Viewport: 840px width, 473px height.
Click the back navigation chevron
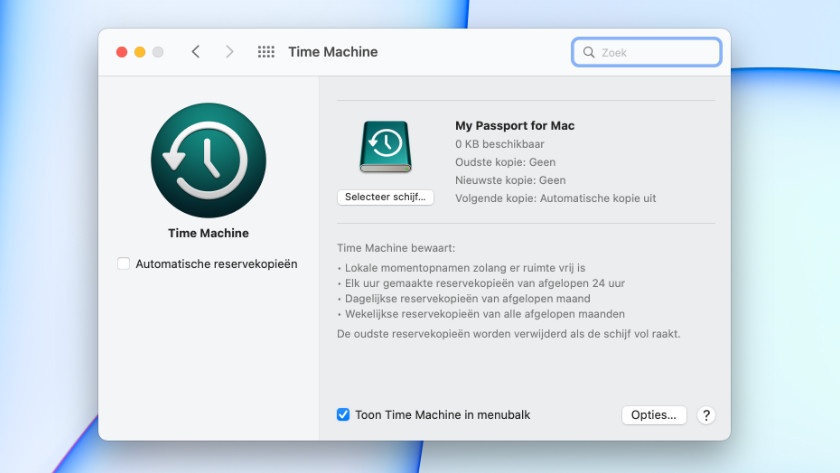pyautogui.click(x=196, y=52)
